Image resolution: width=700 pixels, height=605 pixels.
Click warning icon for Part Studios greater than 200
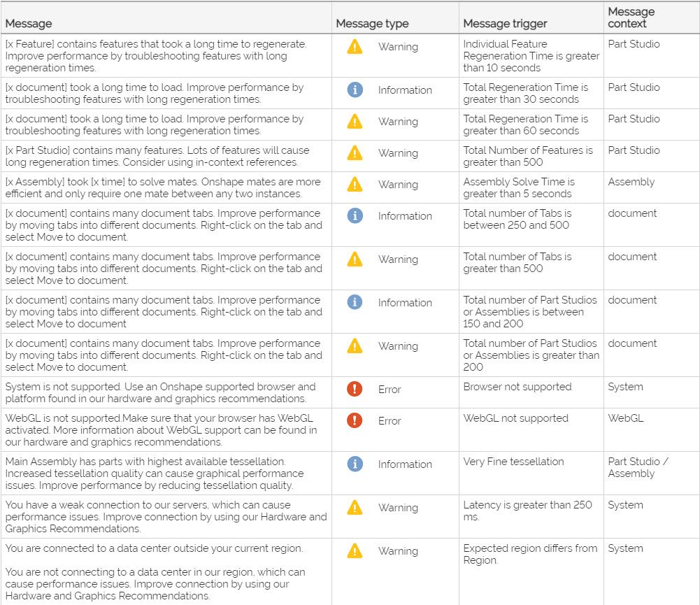355,346
